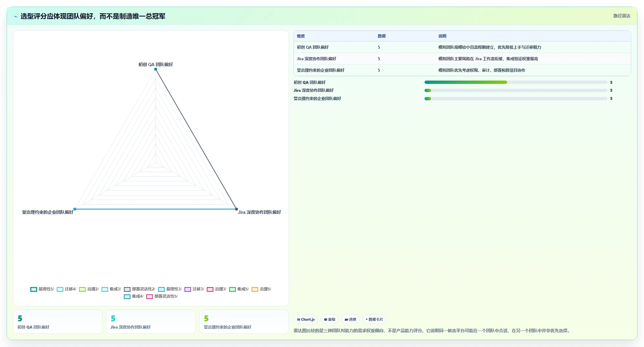
Task: Click the 数据 column header
Action: pyautogui.click(x=381, y=36)
